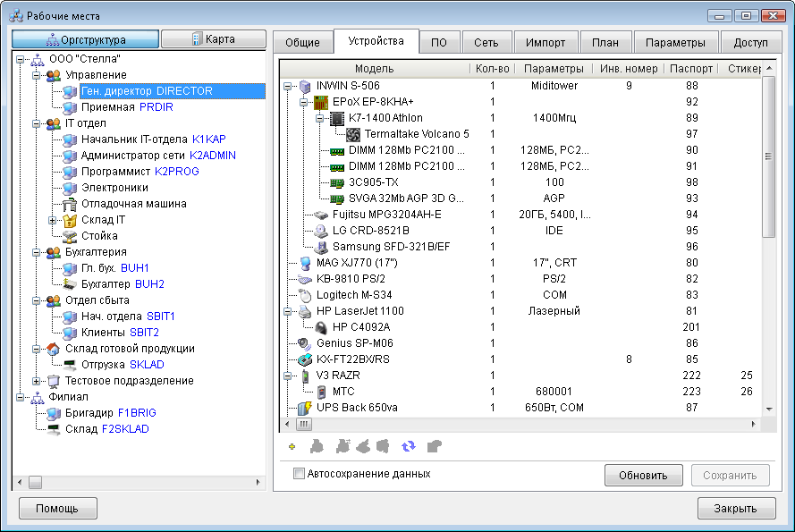Expand the Тестовое подразделение node

coord(37,381)
